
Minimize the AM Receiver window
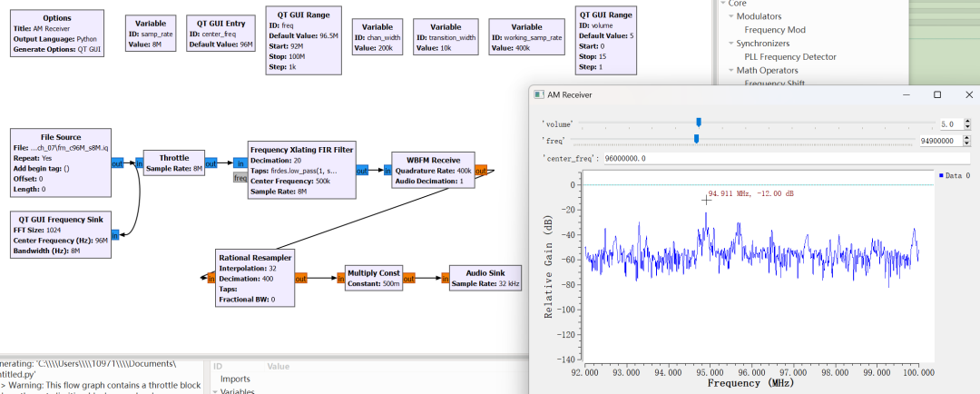click(905, 94)
